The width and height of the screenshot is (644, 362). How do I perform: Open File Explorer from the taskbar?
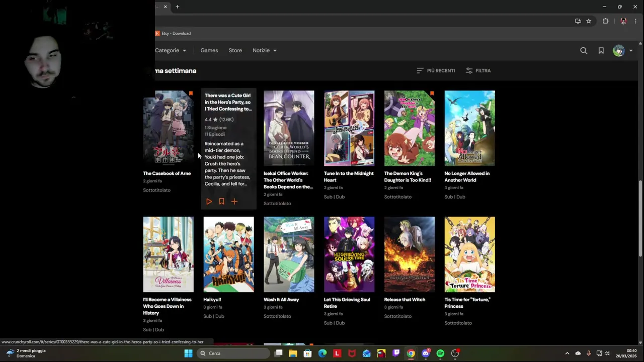[x=293, y=353]
